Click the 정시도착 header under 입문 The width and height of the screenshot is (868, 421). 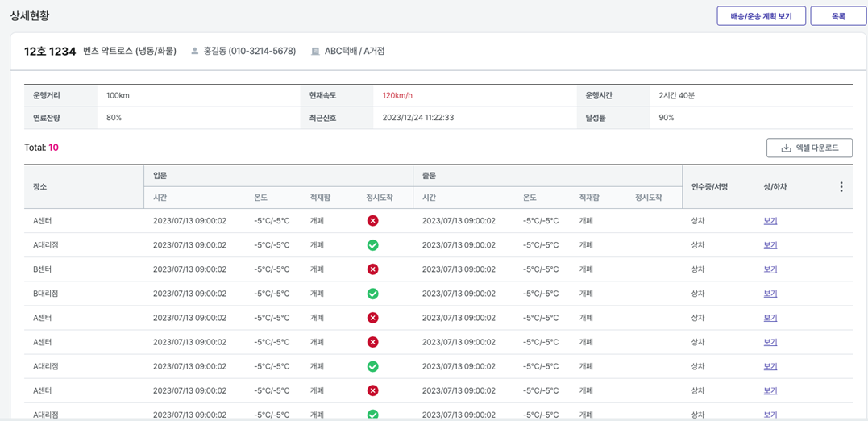(380, 198)
